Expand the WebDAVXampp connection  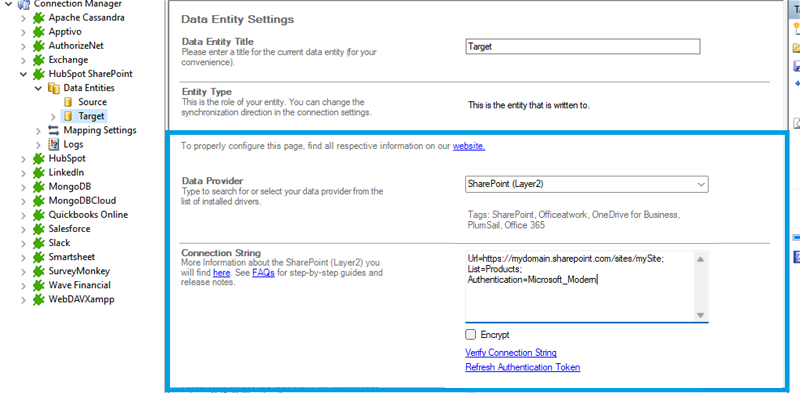click(x=23, y=300)
